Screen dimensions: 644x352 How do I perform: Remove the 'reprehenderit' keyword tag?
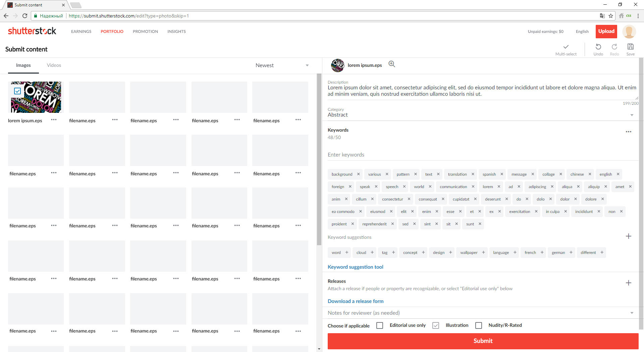coord(392,224)
